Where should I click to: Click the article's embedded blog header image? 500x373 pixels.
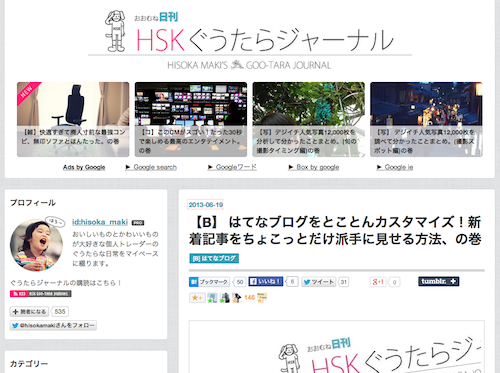[337, 347]
